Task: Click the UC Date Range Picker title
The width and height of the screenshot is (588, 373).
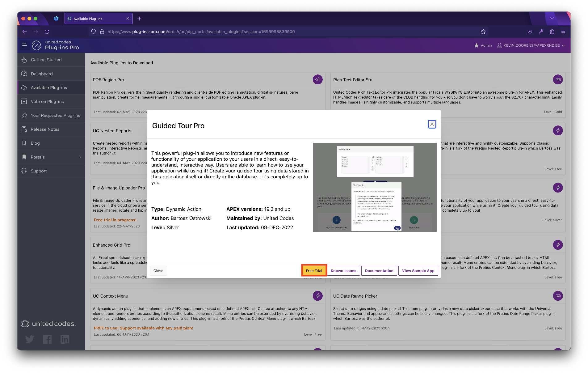Action: [x=355, y=296]
